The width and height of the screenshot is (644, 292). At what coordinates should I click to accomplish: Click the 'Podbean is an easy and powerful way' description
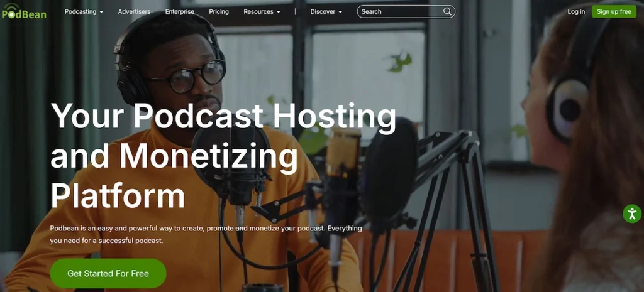pyautogui.click(x=206, y=234)
